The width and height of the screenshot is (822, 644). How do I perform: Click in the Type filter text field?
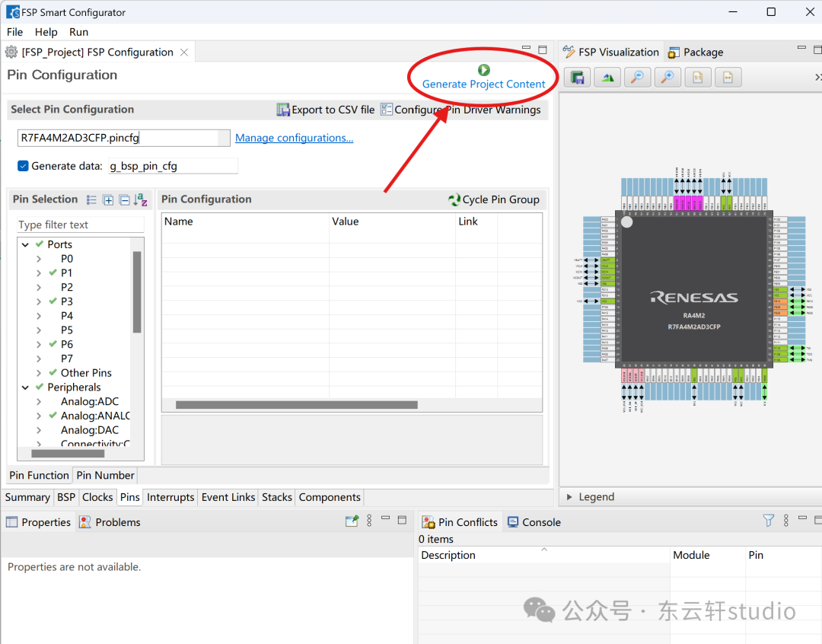click(81, 225)
